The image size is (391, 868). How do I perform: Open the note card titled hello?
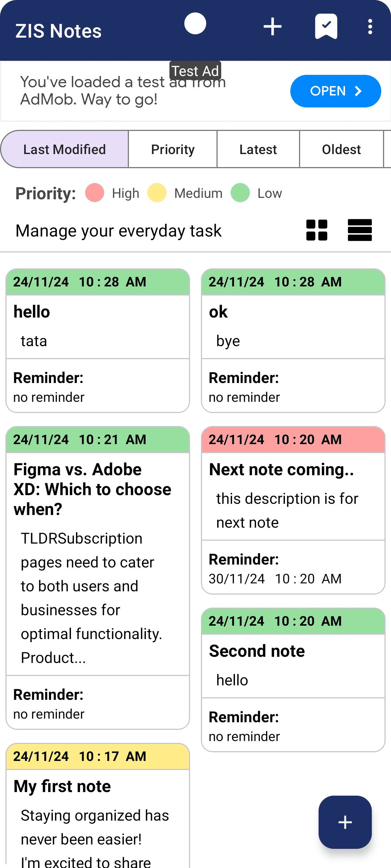[x=97, y=340]
